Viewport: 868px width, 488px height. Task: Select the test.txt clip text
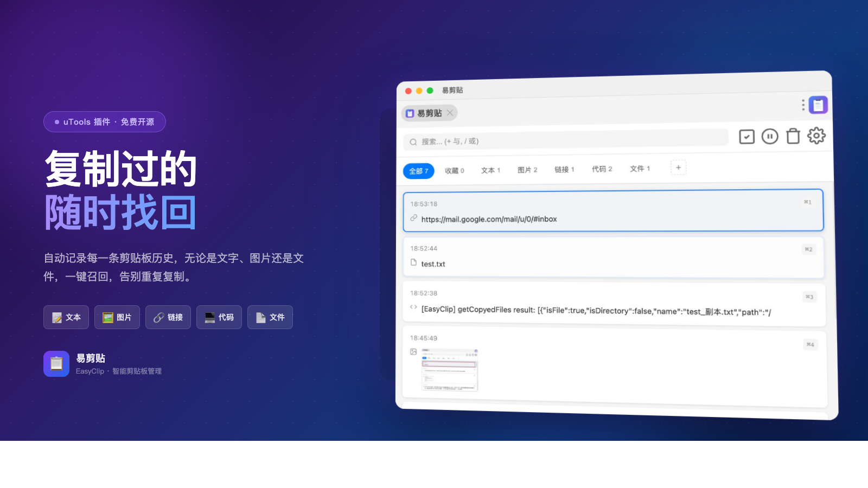click(433, 264)
